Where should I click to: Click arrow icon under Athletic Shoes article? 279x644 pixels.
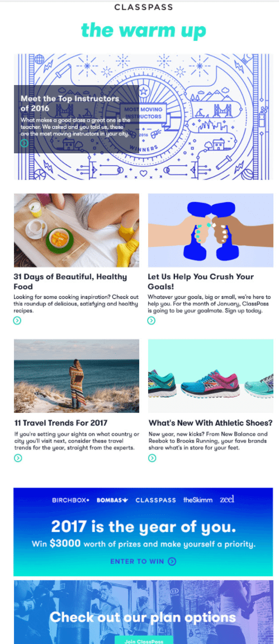[152, 458]
